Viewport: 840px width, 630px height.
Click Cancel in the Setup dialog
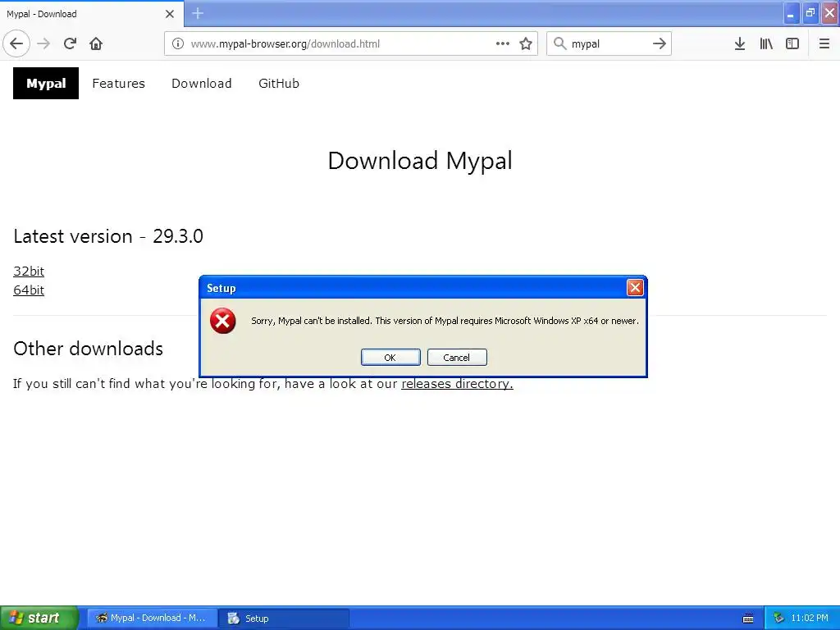[x=457, y=358]
